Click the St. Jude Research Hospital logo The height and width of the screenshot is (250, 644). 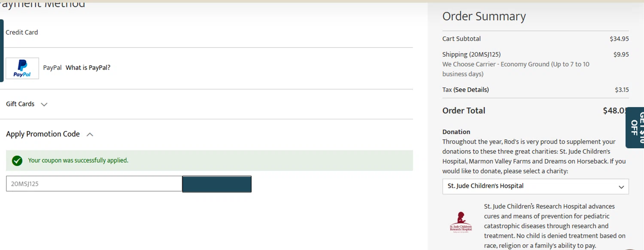(461, 222)
